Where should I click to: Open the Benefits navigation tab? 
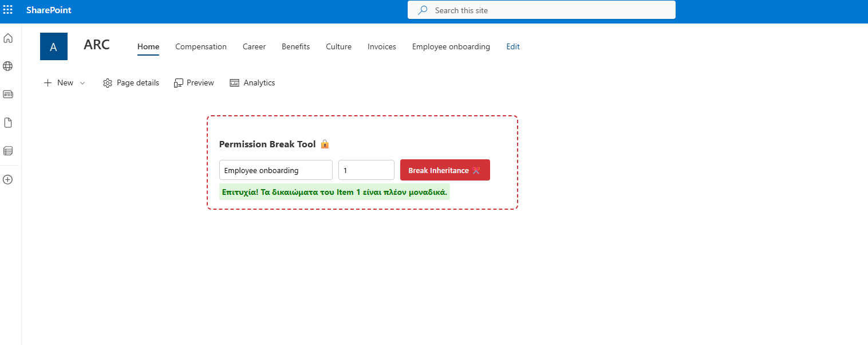[x=295, y=47]
